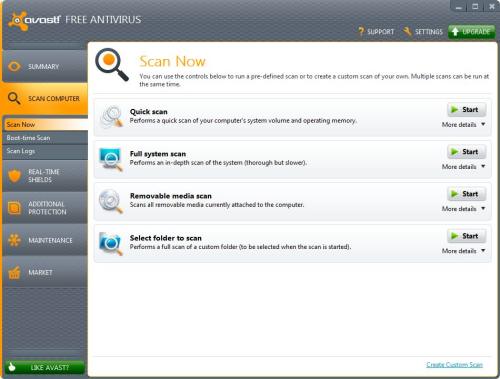This screenshot has width=500, height=379.
Task: Click the Upgrade arrow icon
Action: pos(455,32)
